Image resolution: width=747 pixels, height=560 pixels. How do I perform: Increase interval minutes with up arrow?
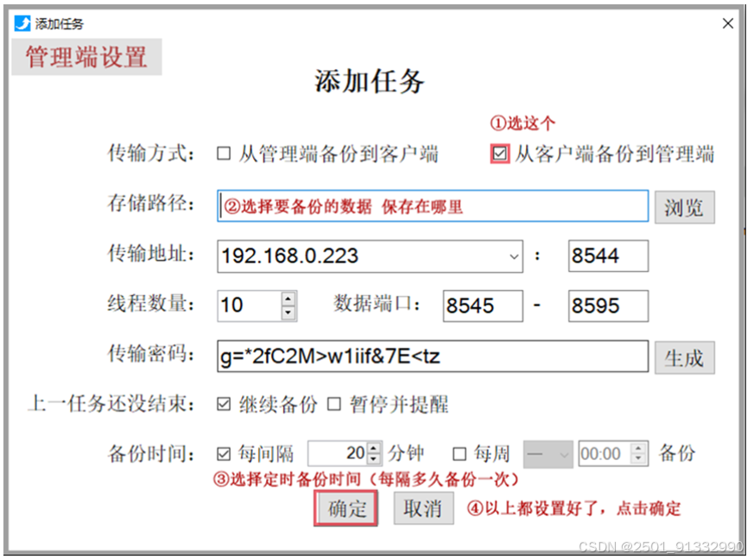point(375,448)
